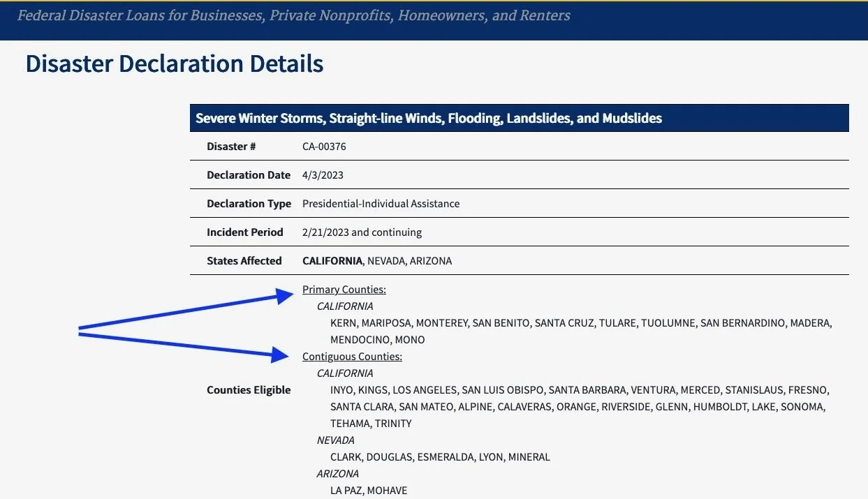Viewport: 868px width, 499px height.
Task: Click the States Affected label
Action: [244, 261]
